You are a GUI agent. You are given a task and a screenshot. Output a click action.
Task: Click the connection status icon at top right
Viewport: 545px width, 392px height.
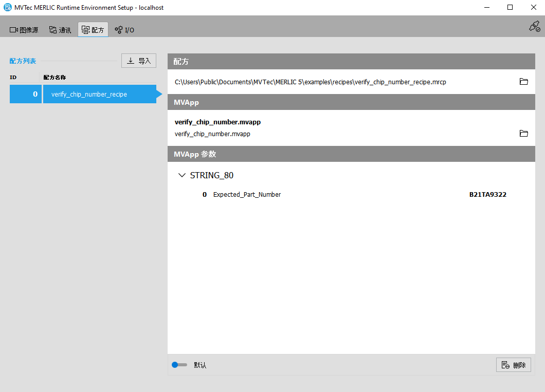tap(534, 27)
